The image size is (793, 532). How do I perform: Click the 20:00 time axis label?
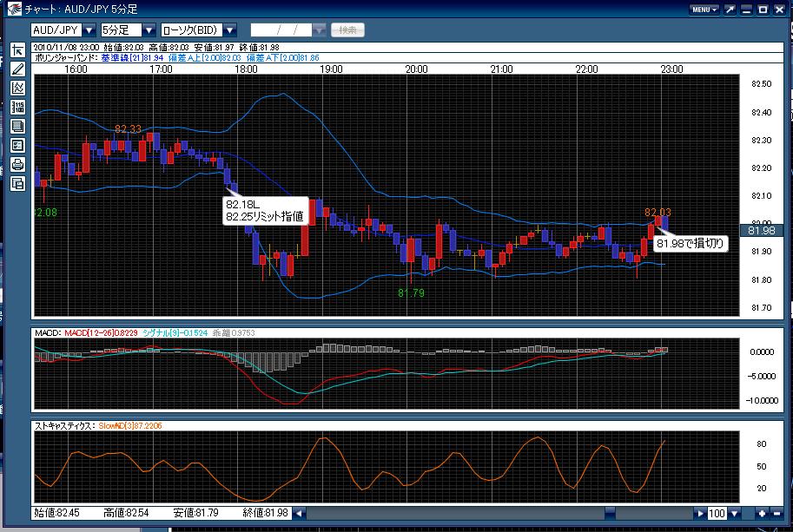[x=416, y=69]
